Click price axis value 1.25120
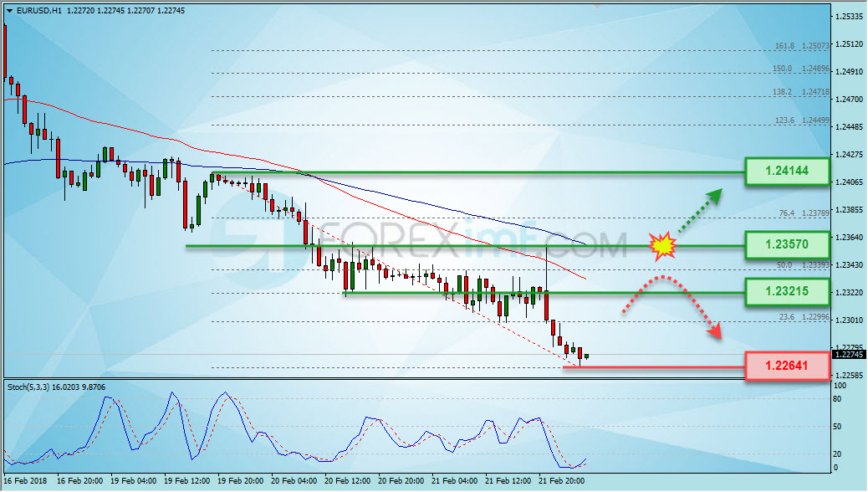 [849, 44]
